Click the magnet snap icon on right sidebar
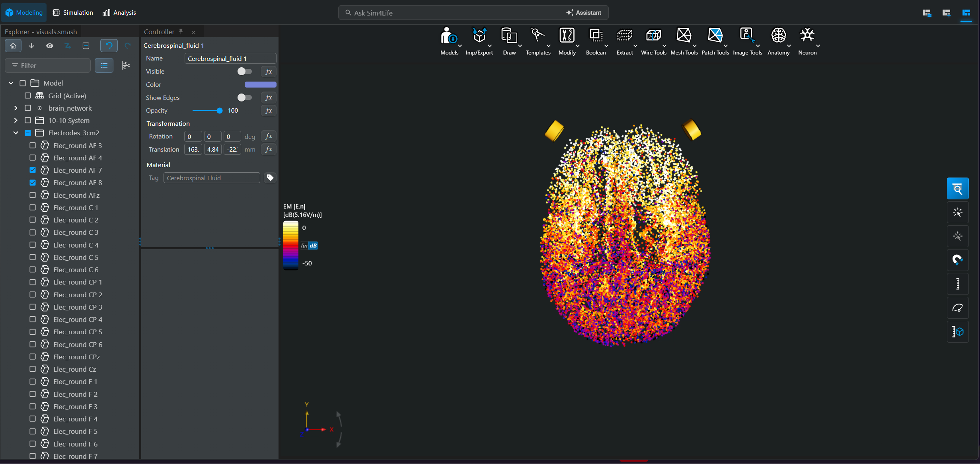 coord(957,260)
